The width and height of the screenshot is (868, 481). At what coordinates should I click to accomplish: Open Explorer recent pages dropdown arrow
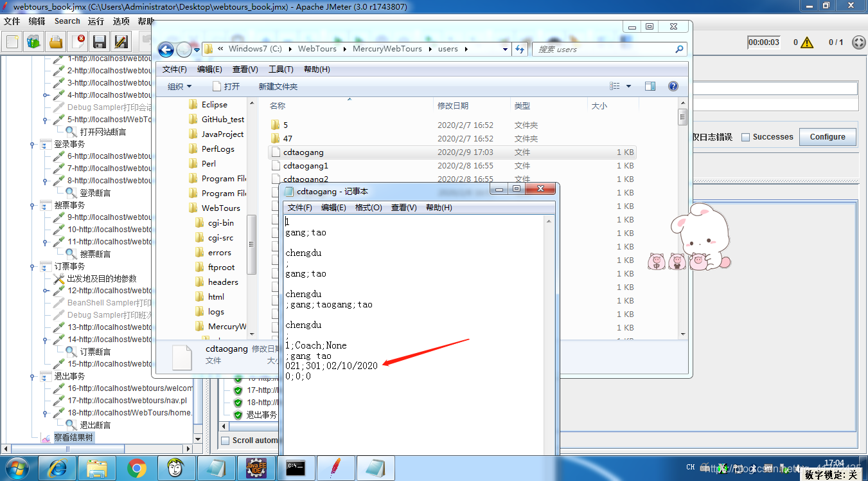tap(197, 50)
